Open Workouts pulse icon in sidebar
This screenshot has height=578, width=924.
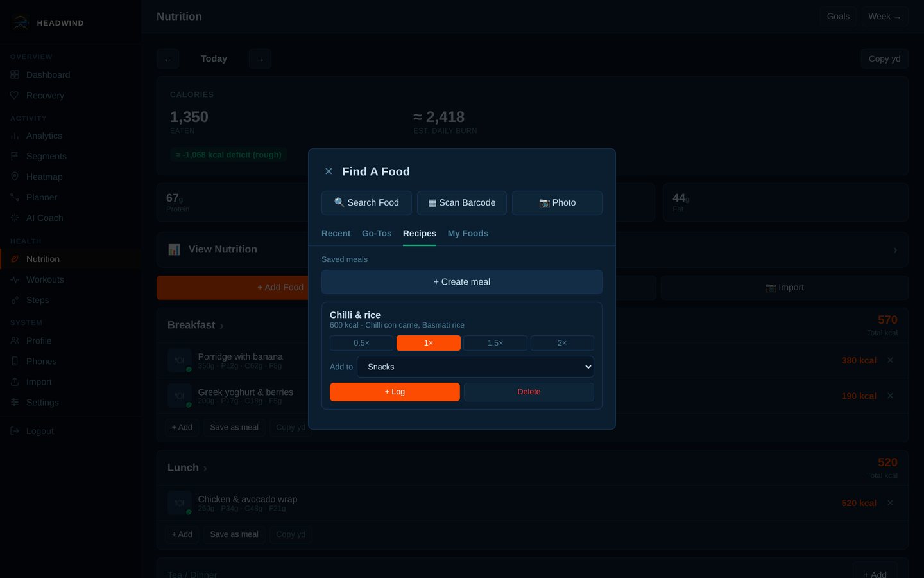tap(15, 279)
